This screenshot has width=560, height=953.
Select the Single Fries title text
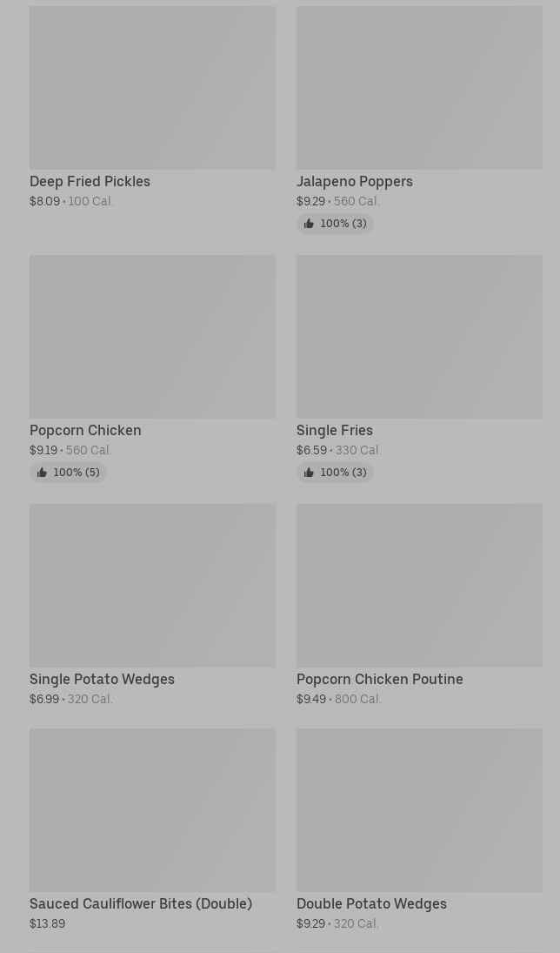coord(335,431)
